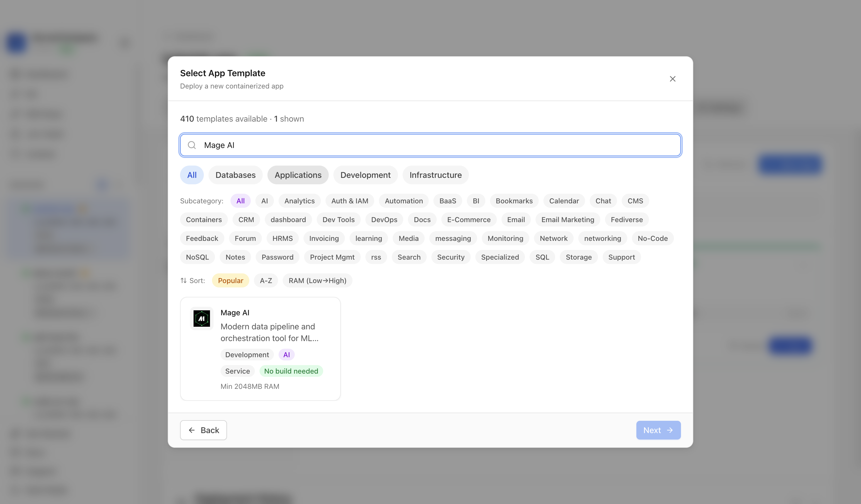Viewport: 861px width, 504px height.
Task: Filter by DevOps subcategory
Action: pos(384,219)
